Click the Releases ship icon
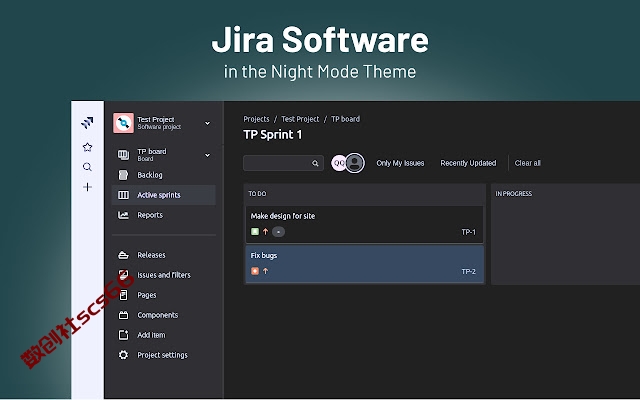Image resolution: width=640 pixels, height=400 pixels. coord(123,255)
